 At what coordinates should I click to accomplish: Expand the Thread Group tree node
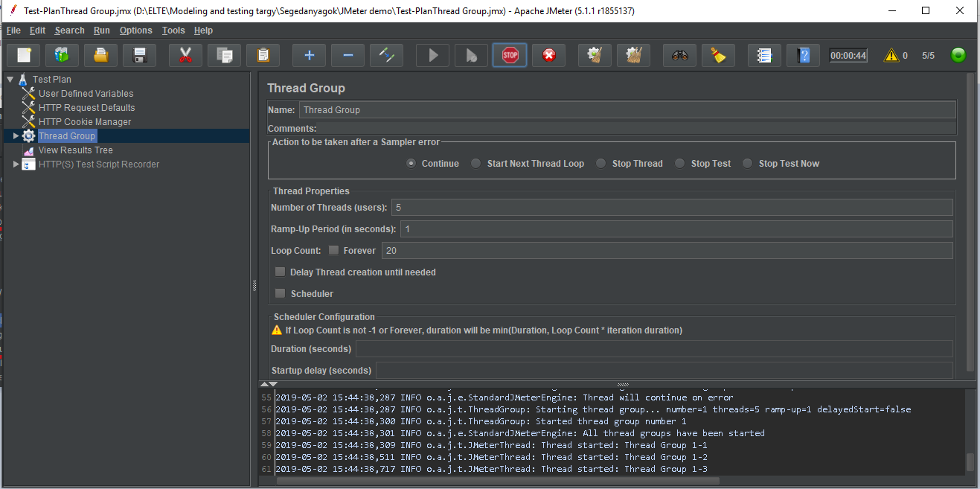[16, 136]
